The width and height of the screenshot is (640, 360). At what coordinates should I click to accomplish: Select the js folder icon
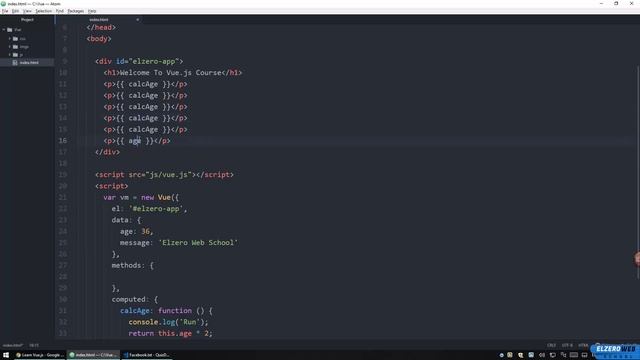(16, 55)
